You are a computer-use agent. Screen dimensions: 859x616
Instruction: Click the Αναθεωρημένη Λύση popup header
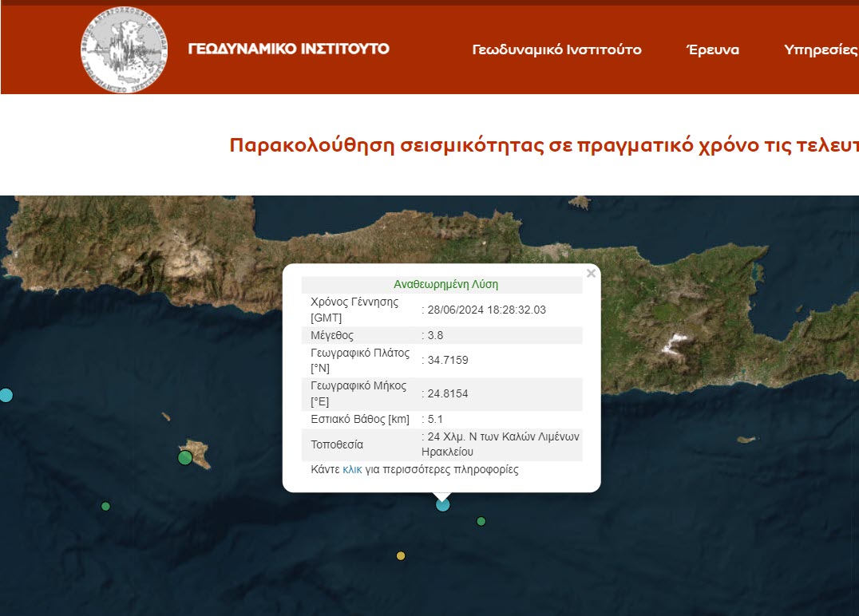pos(445,284)
